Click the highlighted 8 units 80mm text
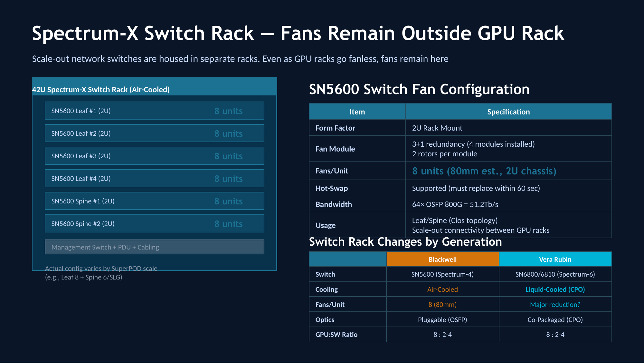The width and height of the screenshot is (644, 363). point(484,171)
